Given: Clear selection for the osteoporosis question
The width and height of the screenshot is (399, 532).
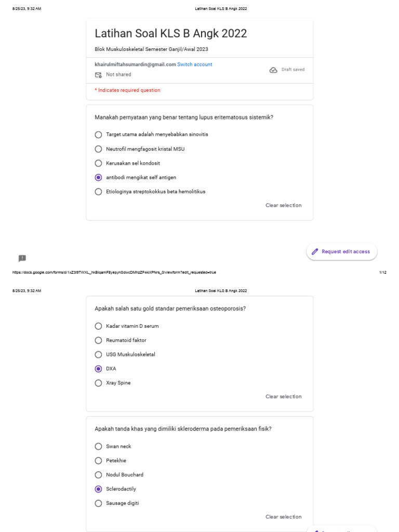Looking at the screenshot, I should point(283,396).
